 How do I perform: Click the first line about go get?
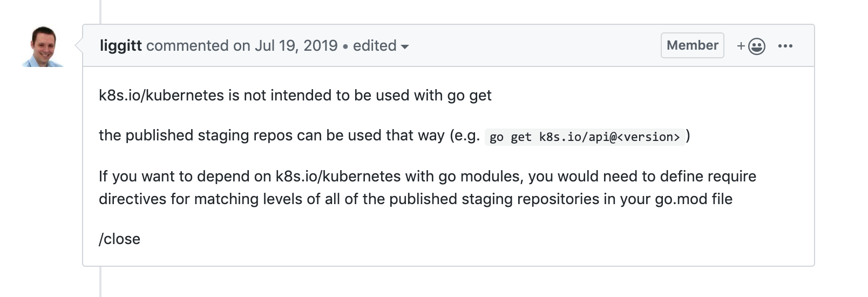tap(295, 96)
